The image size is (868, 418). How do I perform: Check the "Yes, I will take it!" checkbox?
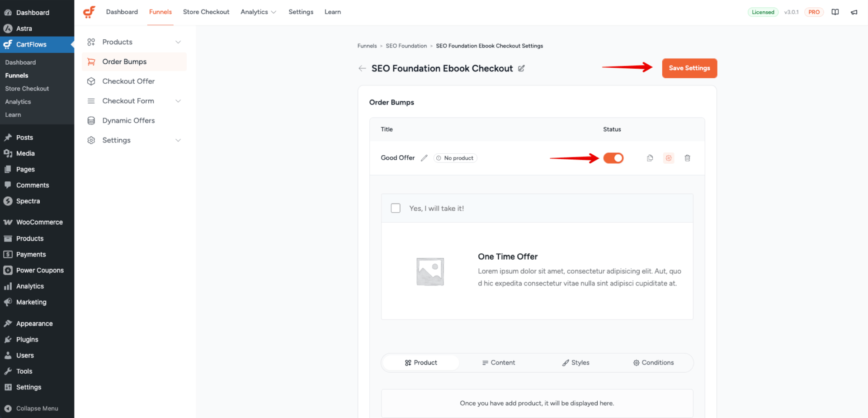pos(396,208)
